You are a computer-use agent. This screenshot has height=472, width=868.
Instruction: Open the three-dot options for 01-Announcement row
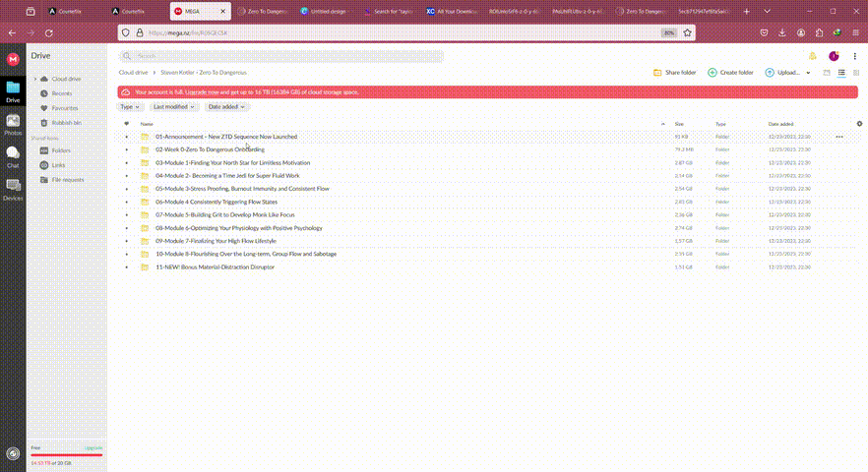tap(839, 137)
